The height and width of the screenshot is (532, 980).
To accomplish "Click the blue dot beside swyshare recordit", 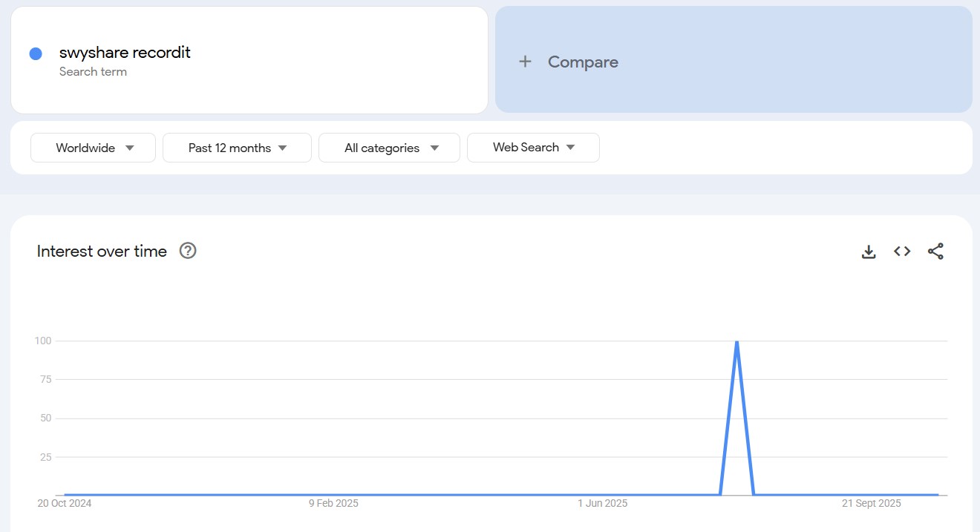I will click(36, 53).
